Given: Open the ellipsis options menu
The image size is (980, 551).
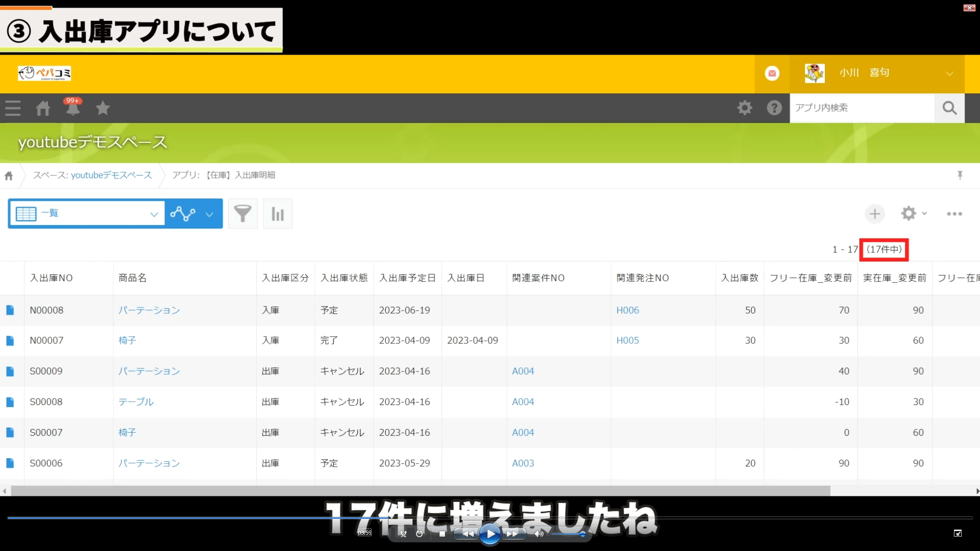Looking at the screenshot, I should coord(954,213).
